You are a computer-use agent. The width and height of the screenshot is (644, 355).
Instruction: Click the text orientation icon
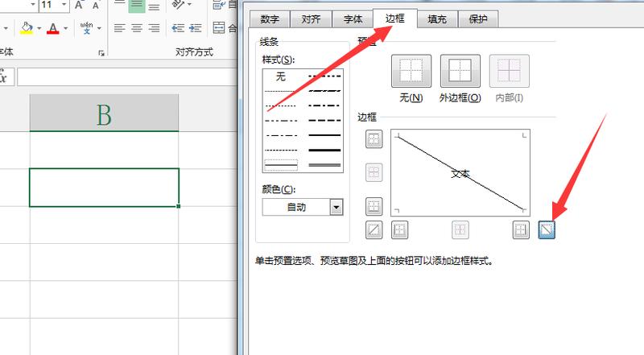click(x=178, y=5)
